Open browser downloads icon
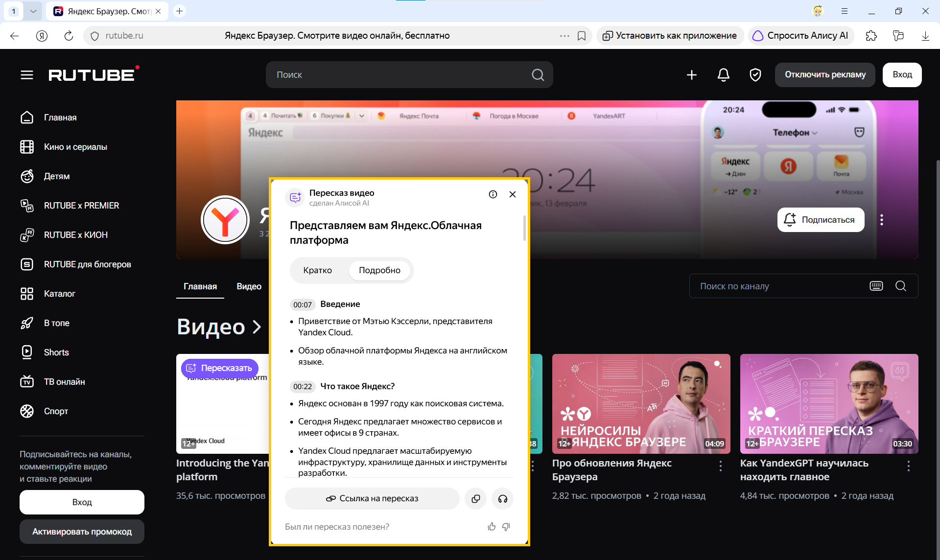Viewport: 940px width, 560px height. [925, 36]
